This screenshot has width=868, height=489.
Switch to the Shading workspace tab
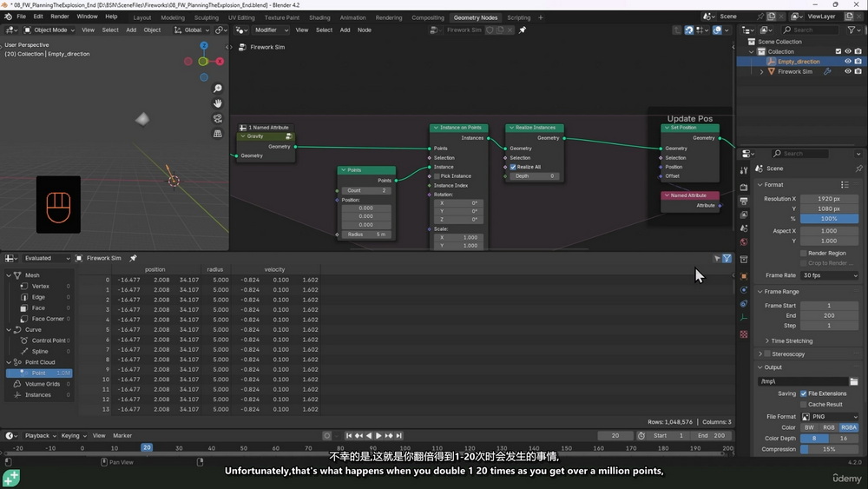pos(319,17)
